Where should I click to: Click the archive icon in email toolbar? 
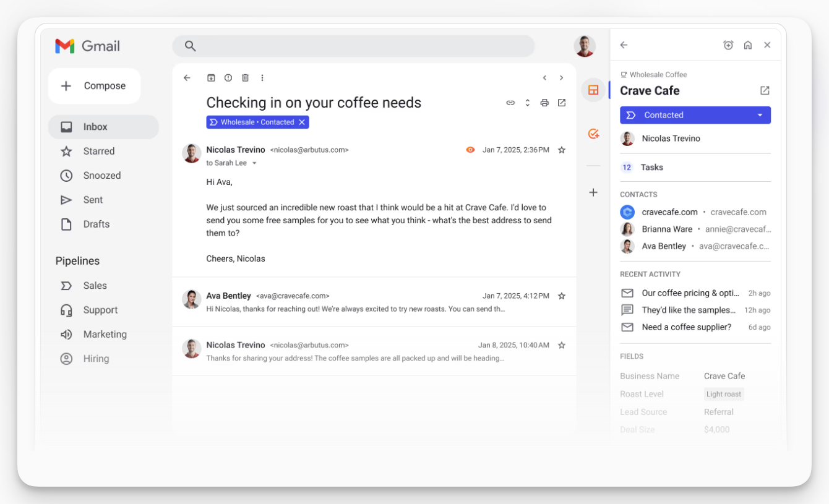(211, 78)
